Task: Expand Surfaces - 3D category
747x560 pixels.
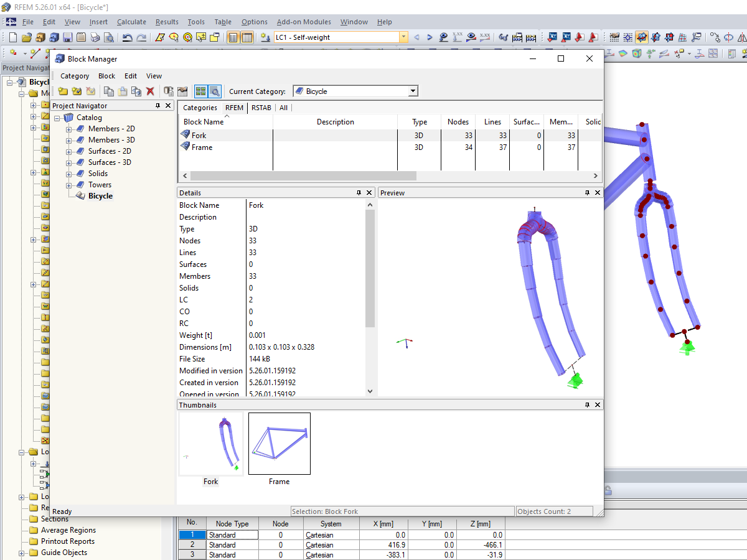Action: pos(69,162)
